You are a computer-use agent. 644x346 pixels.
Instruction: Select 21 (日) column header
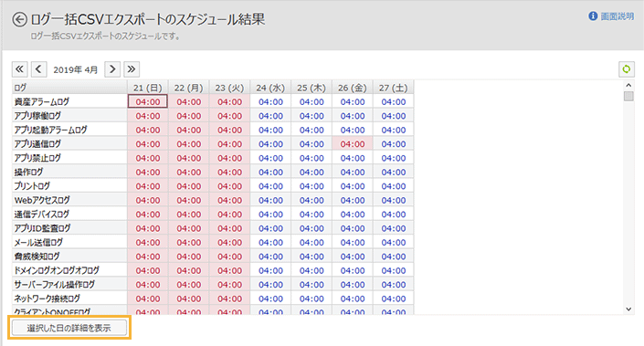148,88
